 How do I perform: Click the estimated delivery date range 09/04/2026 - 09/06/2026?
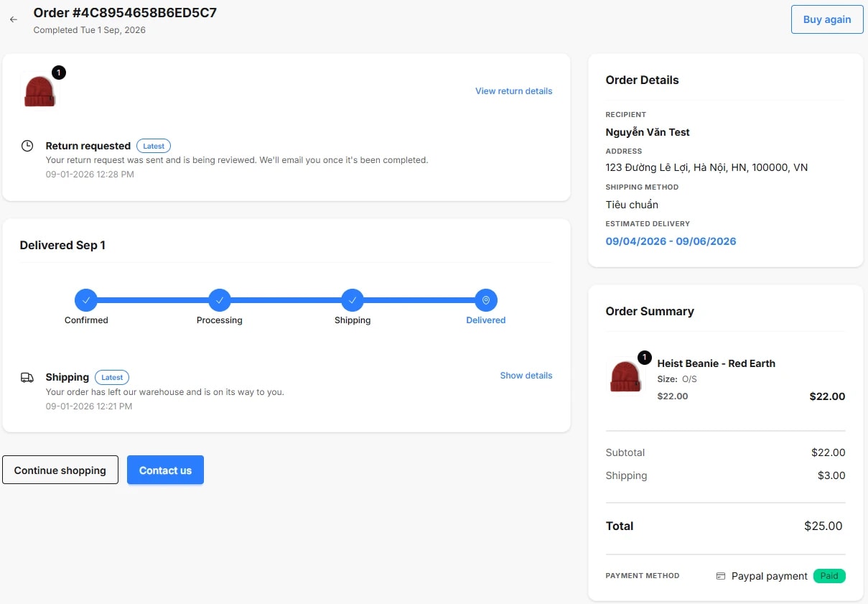(x=671, y=241)
